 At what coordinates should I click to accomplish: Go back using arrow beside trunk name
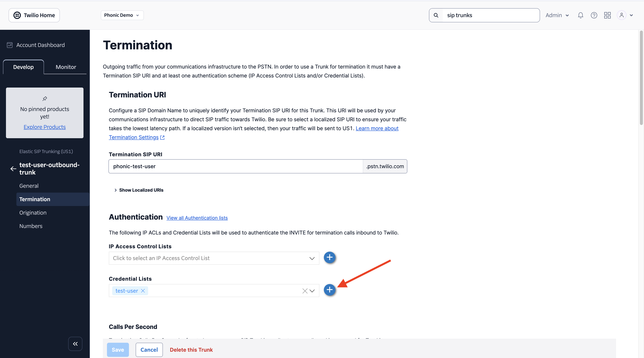(x=13, y=169)
